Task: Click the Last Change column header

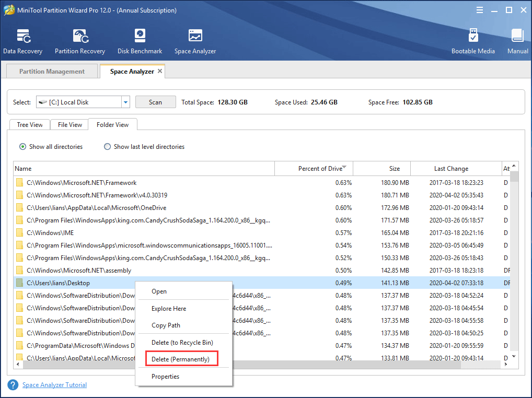Action: click(456, 169)
